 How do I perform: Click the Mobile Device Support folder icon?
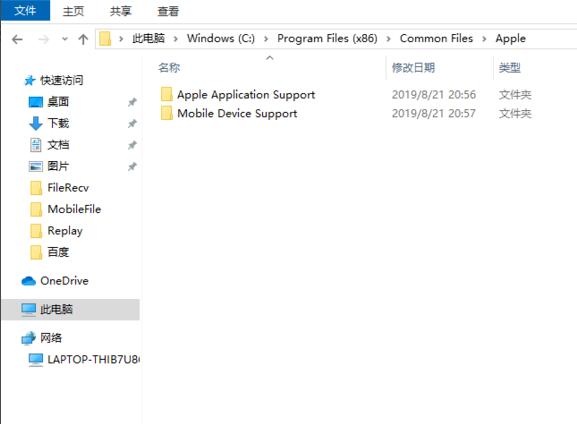166,113
